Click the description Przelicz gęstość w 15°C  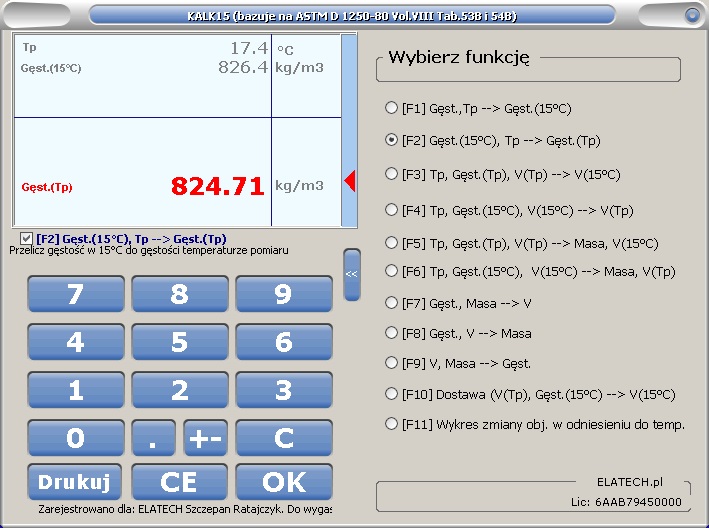[x=149, y=250]
